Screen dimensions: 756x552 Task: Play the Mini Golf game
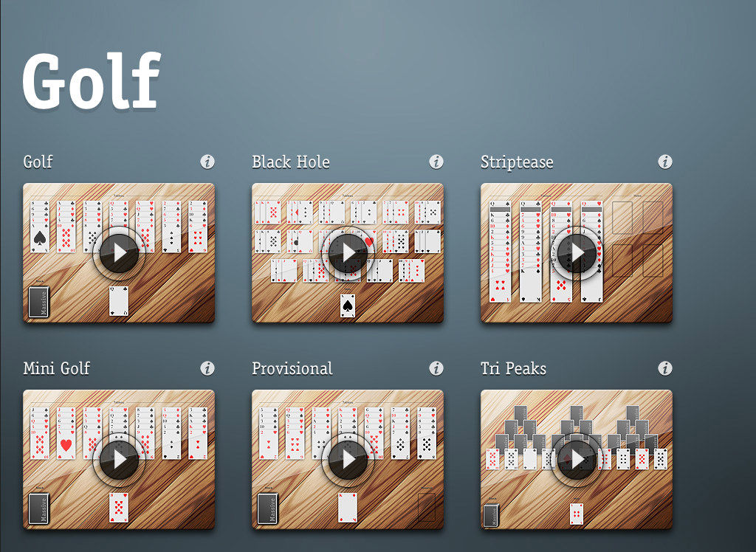[x=119, y=460]
